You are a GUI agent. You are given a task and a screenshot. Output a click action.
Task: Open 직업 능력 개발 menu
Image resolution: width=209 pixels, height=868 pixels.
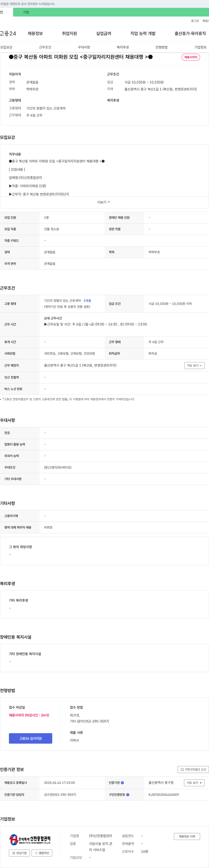pyautogui.click(x=143, y=33)
